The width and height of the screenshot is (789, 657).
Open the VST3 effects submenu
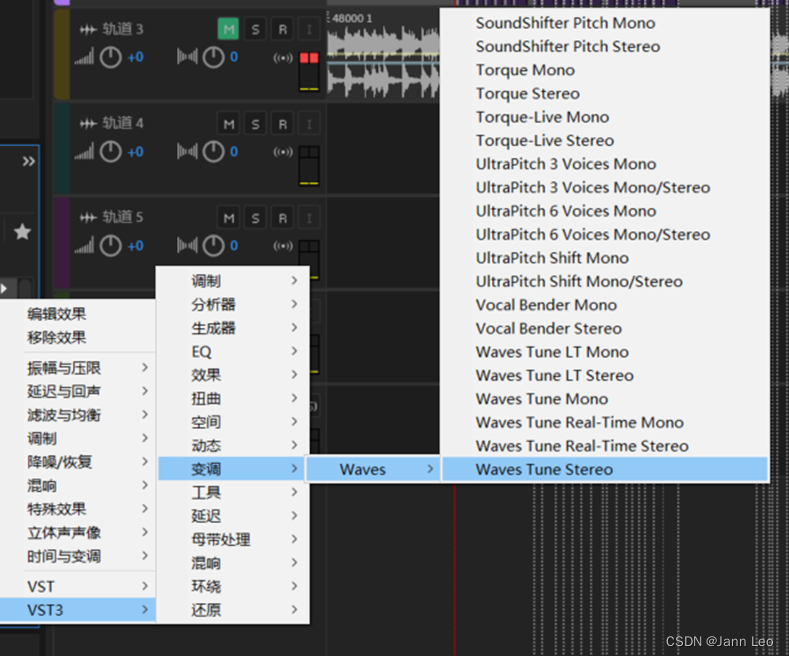[77, 610]
